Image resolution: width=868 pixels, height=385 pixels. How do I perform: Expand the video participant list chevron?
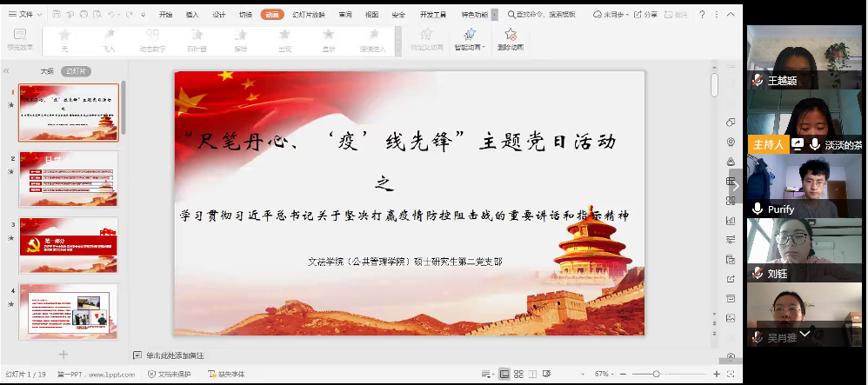(805, 334)
